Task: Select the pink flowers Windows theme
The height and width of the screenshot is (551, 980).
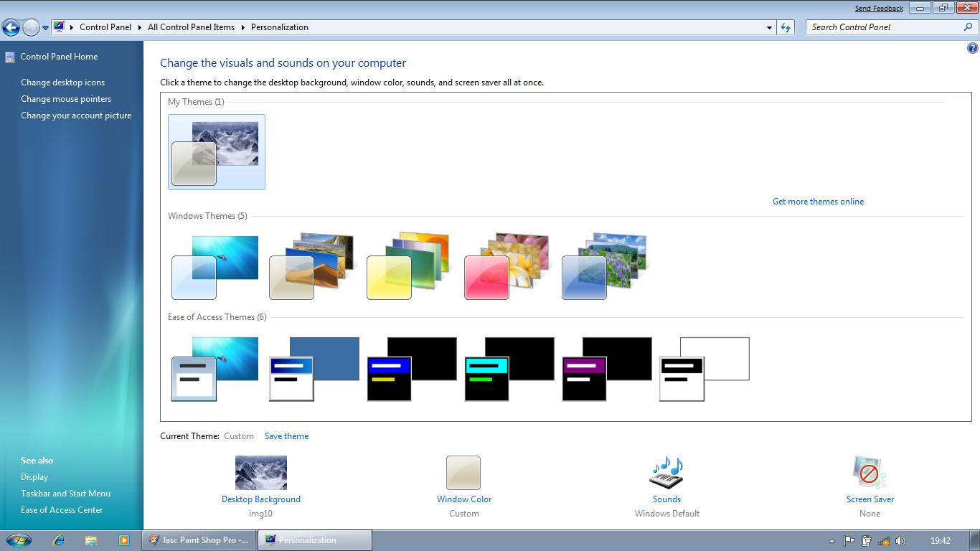Action: coord(507,265)
